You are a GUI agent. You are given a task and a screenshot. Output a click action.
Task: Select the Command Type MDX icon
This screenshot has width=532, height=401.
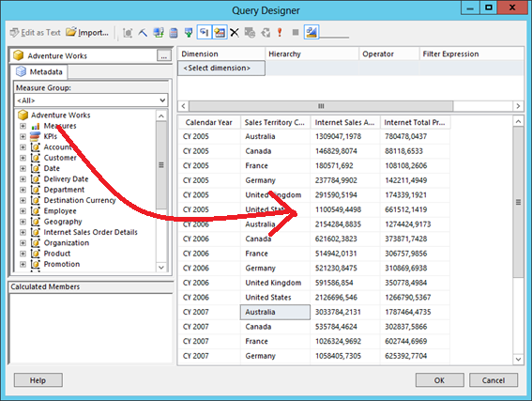pos(128,33)
